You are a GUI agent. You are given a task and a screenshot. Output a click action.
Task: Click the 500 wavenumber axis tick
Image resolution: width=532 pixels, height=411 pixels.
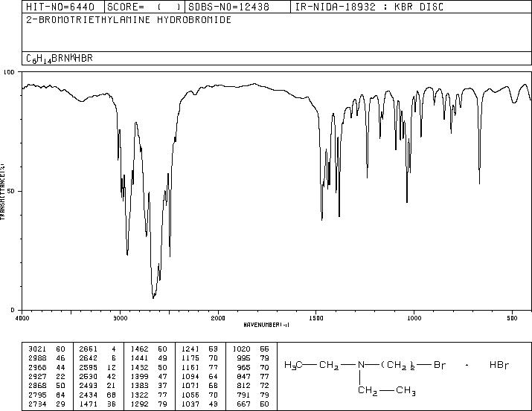pyautogui.click(x=512, y=318)
